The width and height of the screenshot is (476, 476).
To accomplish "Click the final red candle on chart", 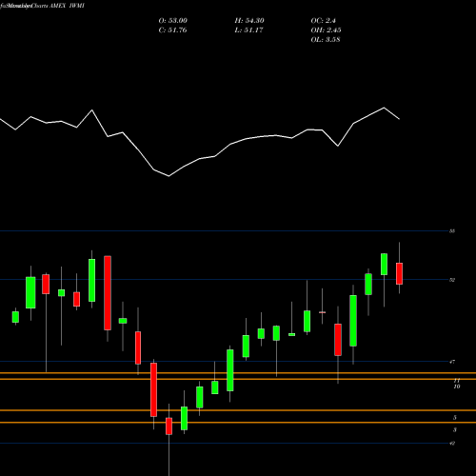I will (x=399, y=273).
